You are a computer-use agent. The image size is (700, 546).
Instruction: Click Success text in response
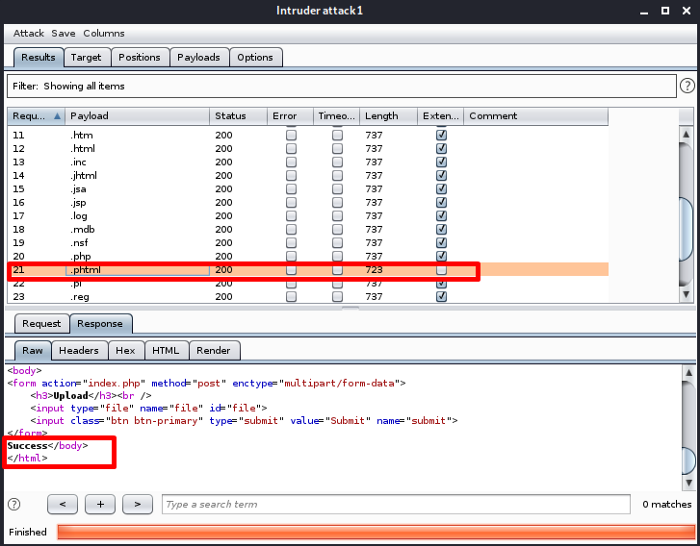click(27, 446)
